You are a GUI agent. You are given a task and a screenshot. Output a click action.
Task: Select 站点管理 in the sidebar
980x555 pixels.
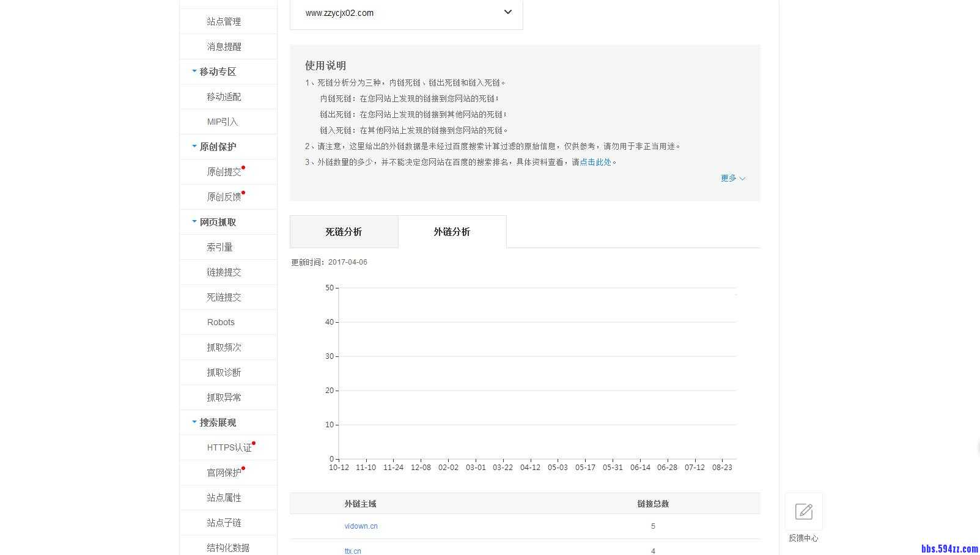pyautogui.click(x=224, y=21)
